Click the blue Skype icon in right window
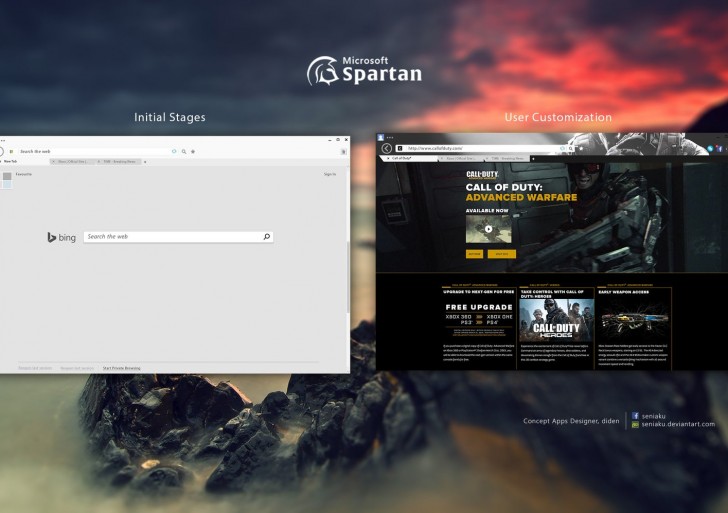 710,149
